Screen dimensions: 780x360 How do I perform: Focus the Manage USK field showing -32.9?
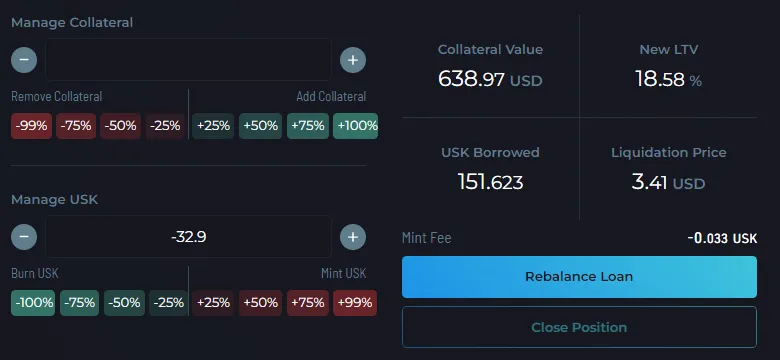189,237
